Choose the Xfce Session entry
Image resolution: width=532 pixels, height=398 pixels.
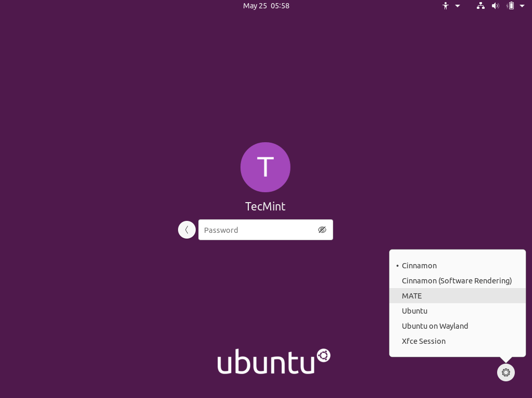pos(458,341)
